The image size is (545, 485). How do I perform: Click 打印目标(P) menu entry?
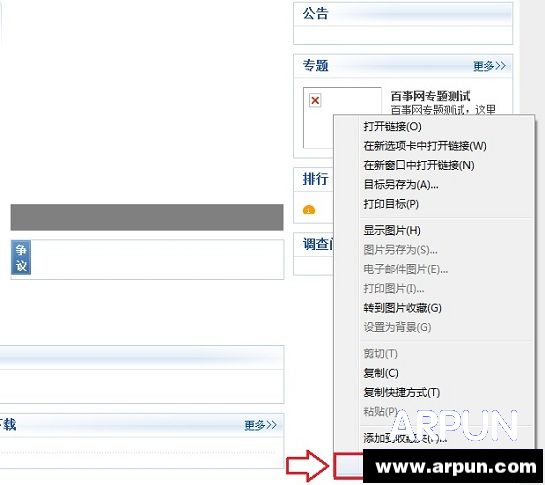tap(391, 204)
